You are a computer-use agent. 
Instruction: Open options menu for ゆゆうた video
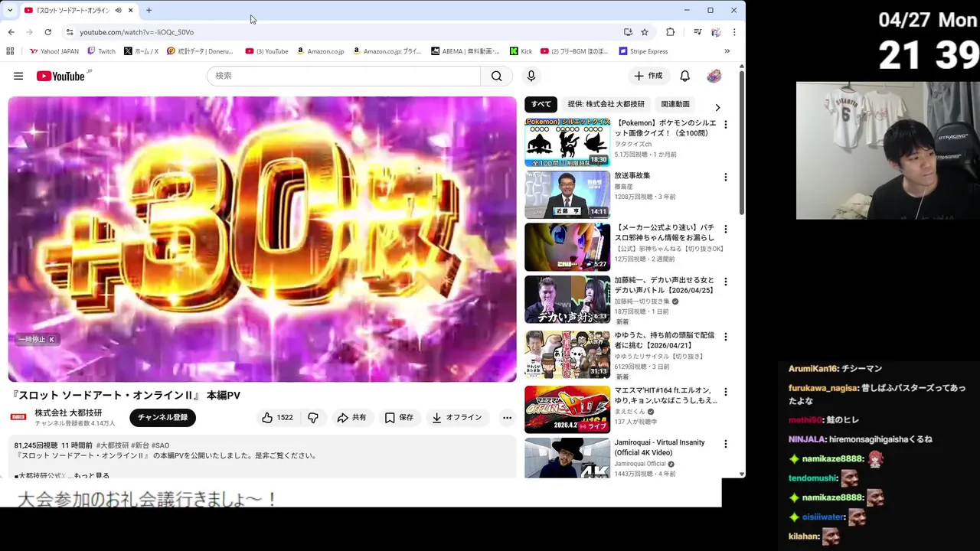pyautogui.click(x=725, y=337)
